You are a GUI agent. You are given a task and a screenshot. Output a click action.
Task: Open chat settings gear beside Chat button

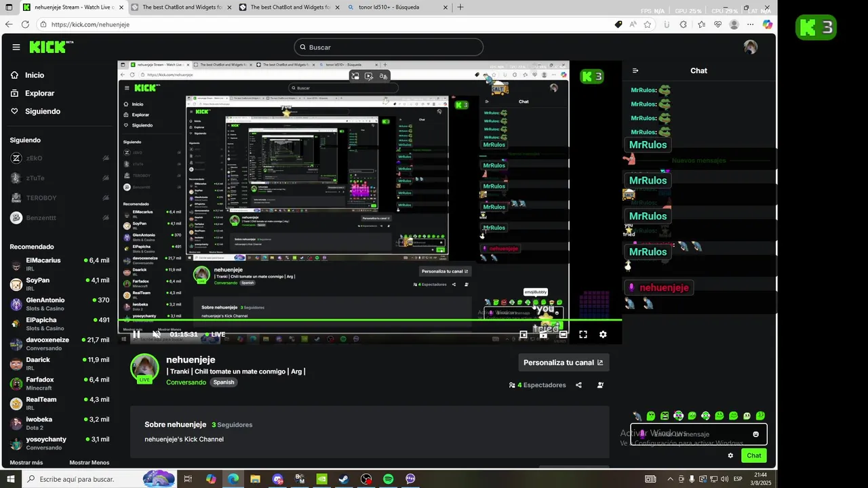(730, 455)
